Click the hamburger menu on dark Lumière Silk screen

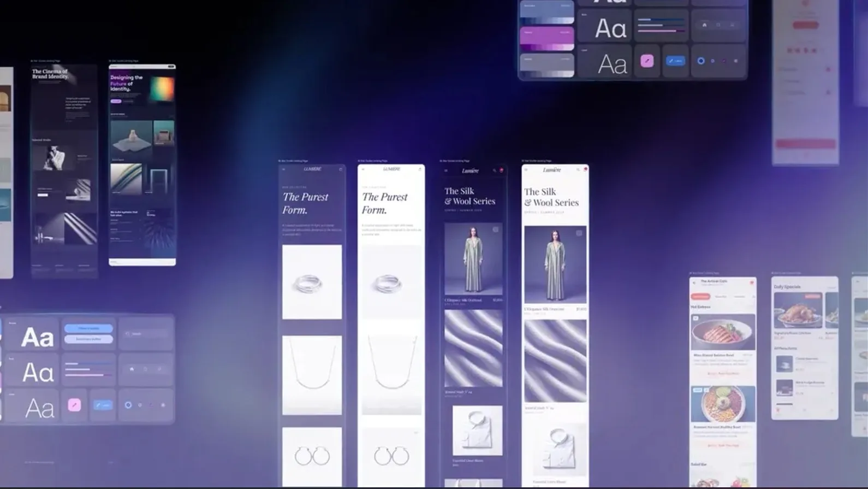[x=446, y=170]
